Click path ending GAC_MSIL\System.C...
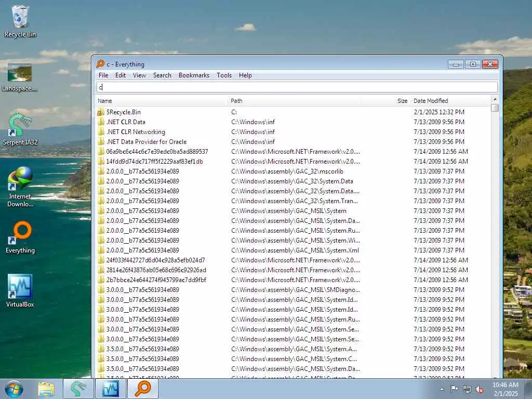This screenshot has height=399, width=532. [x=294, y=358]
